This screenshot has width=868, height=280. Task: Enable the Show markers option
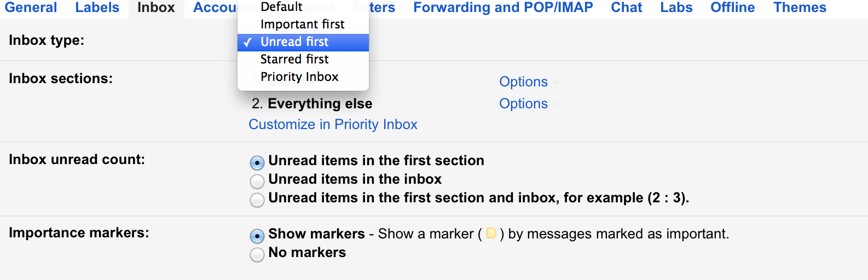tap(257, 236)
